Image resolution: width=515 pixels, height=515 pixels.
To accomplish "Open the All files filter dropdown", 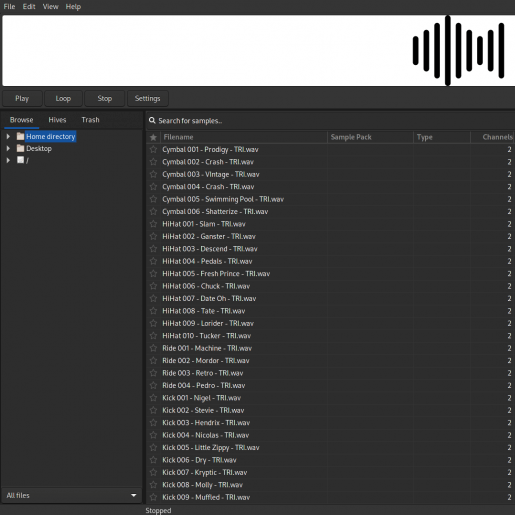I will click(72, 495).
